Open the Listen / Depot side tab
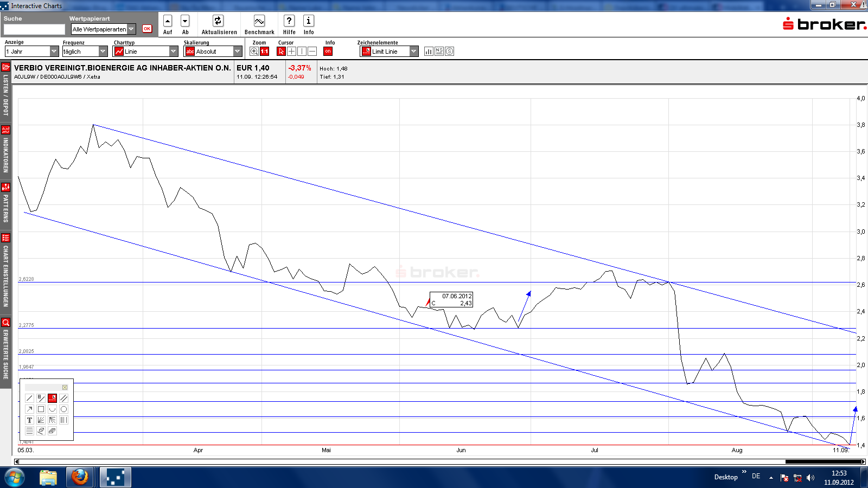The image size is (868, 488). tap(6, 89)
